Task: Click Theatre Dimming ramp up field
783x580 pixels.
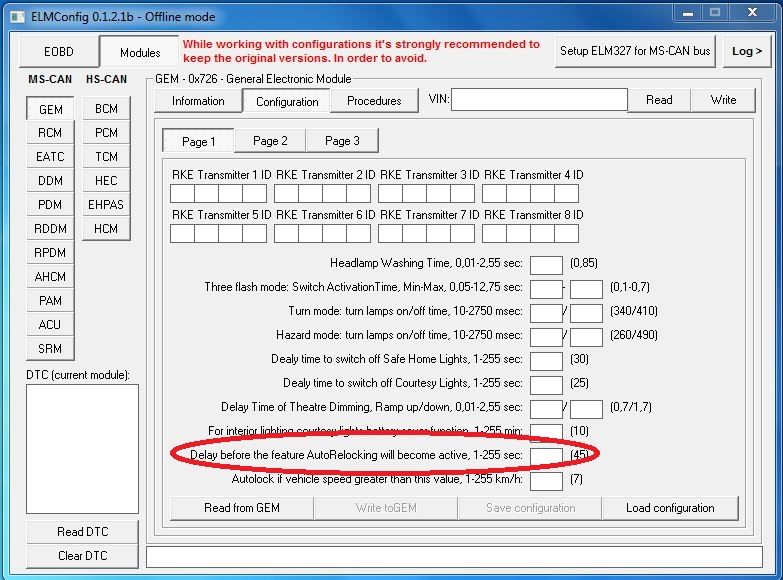Action: point(546,409)
